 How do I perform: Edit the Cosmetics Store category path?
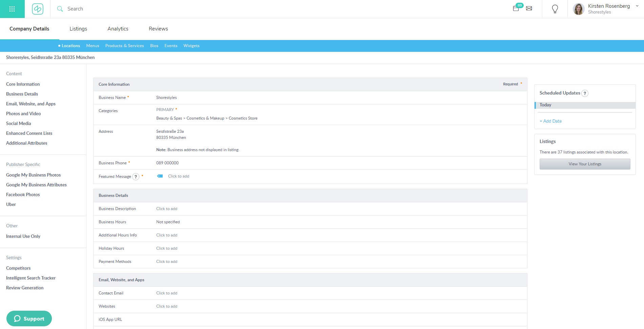pyautogui.click(x=207, y=118)
